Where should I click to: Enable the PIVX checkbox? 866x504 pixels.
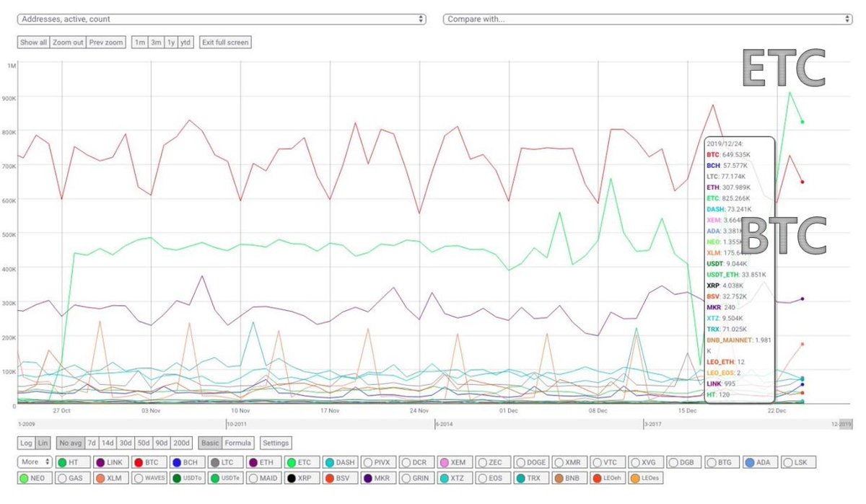click(369, 462)
